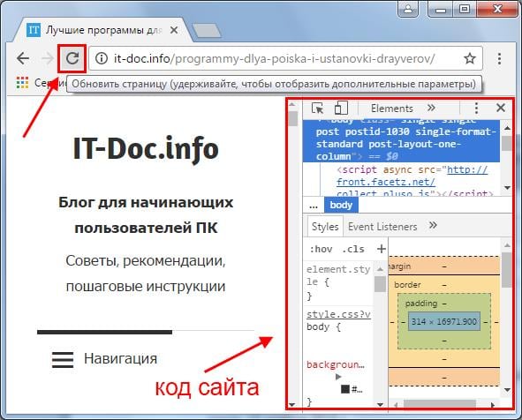Click the 314 × 16971.900 content box
This screenshot has width=522, height=420.
pos(444,321)
